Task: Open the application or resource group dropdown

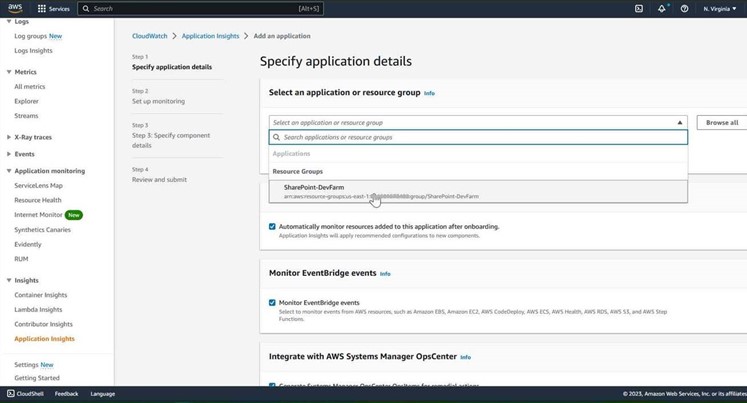Action: click(x=478, y=122)
